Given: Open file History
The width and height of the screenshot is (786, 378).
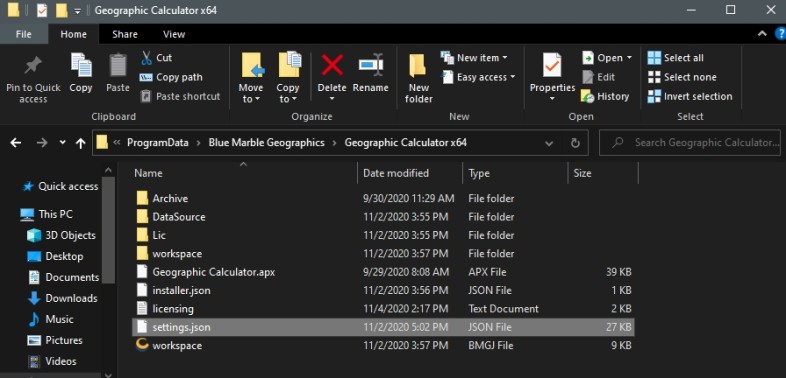Looking at the screenshot, I should 605,96.
